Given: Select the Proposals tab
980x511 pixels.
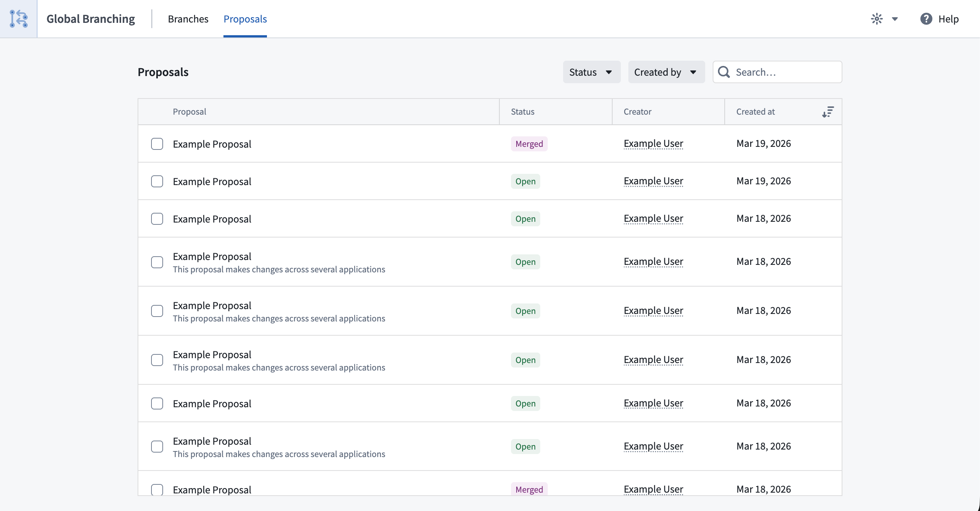Looking at the screenshot, I should [x=244, y=19].
